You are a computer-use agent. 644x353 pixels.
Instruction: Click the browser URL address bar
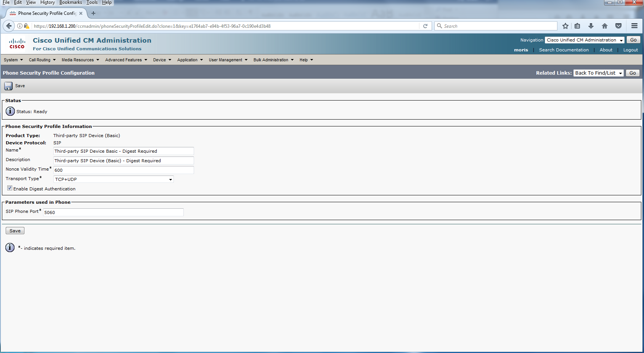pyautogui.click(x=225, y=26)
